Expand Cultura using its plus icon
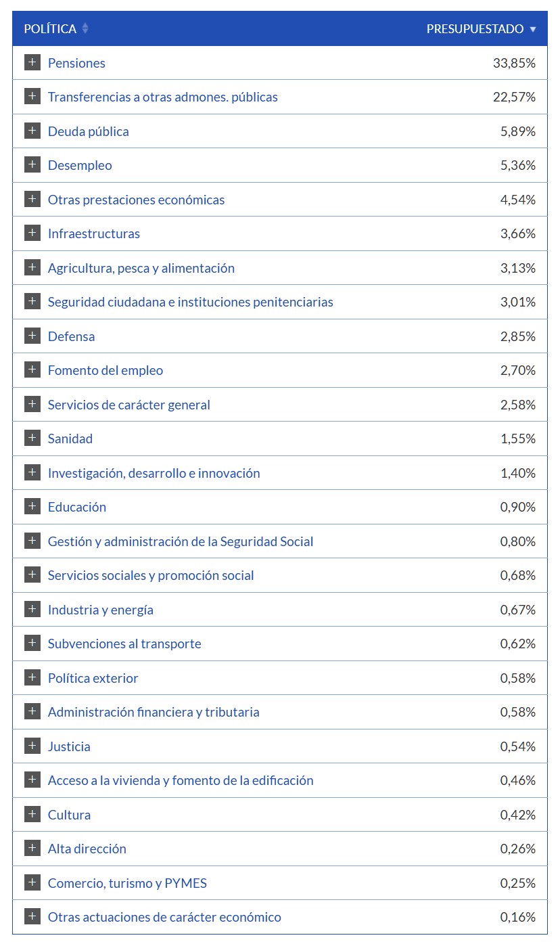 (x=32, y=815)
